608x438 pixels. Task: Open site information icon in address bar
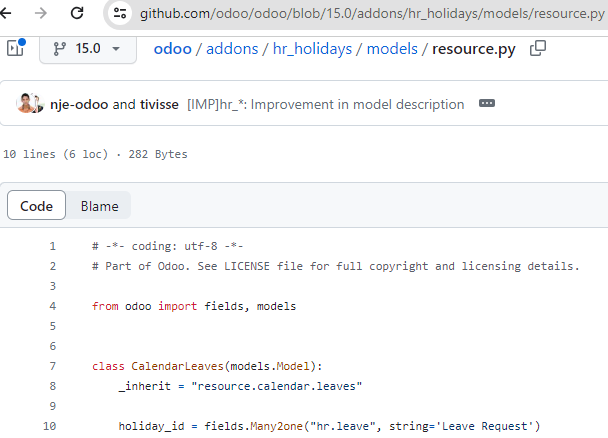[x=120, y=13]
